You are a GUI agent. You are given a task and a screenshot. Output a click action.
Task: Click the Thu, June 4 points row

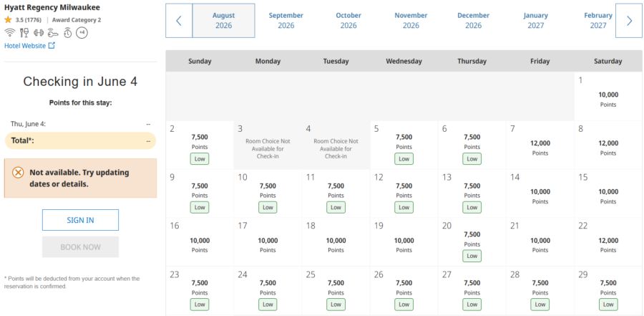pos(80,123)
